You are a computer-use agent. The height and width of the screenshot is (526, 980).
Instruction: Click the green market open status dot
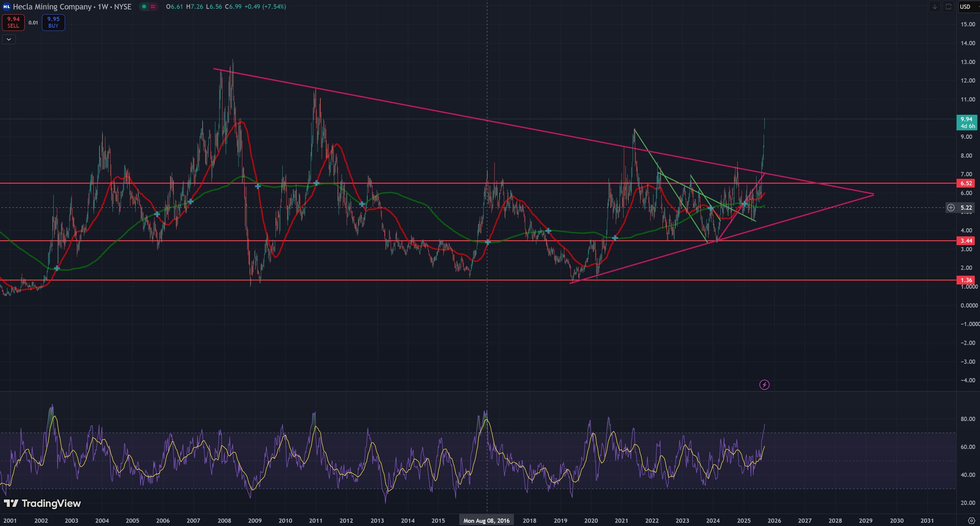point(144,7)
